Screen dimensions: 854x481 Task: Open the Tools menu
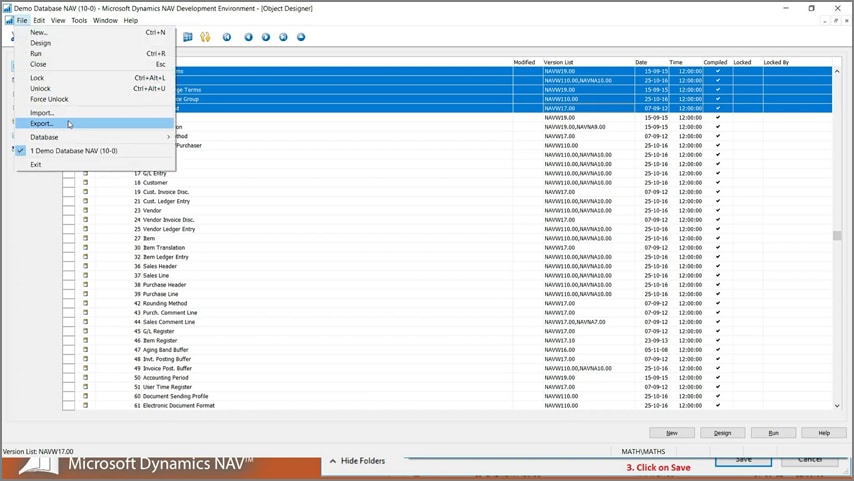pos(79,20)
